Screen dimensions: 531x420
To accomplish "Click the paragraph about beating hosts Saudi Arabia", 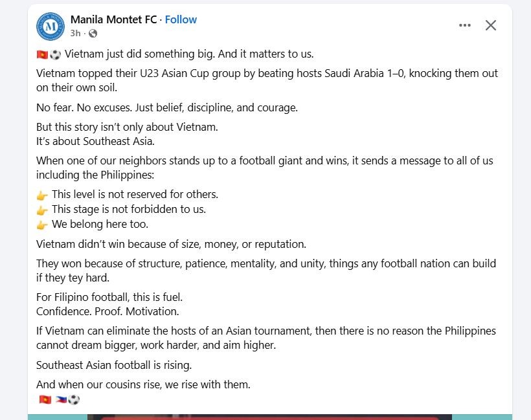I will [x=267, y=80].
